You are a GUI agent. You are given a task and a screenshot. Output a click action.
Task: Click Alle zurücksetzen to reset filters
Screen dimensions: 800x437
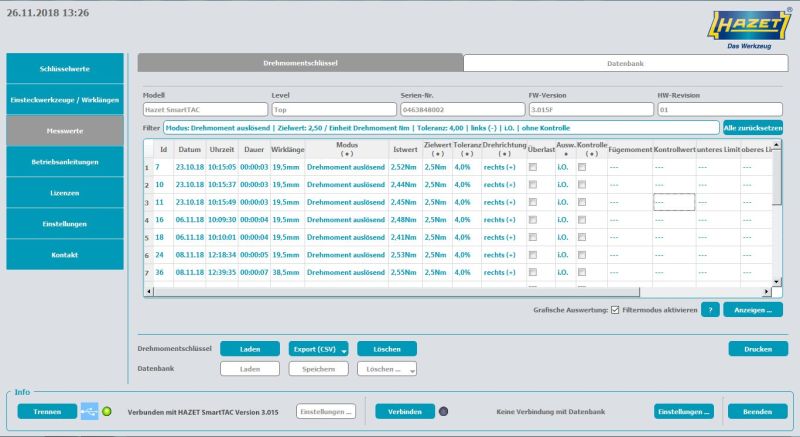pos(752,128)
